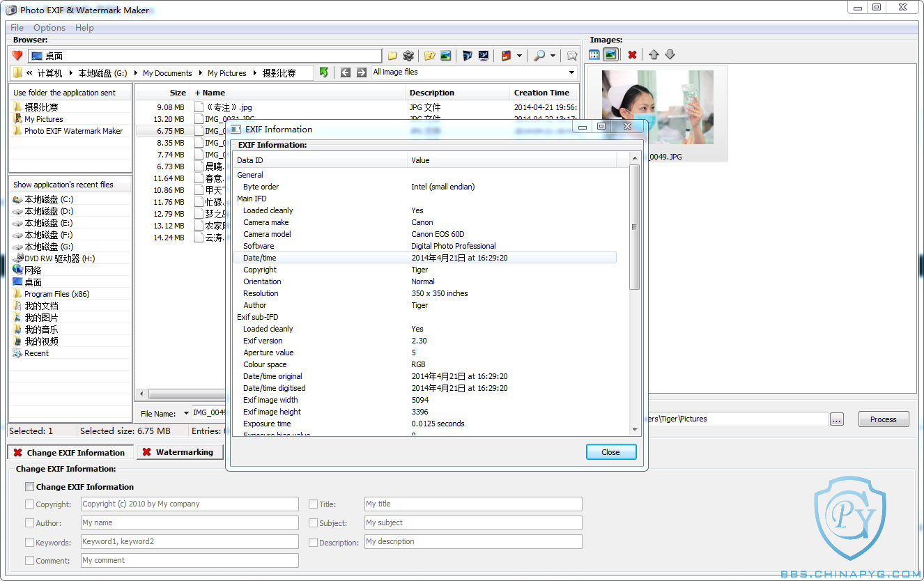Screen dimensions: 924x581
Task: Click the computer monitor icon in Browser toolbar
Action: (x=483, y=56)
